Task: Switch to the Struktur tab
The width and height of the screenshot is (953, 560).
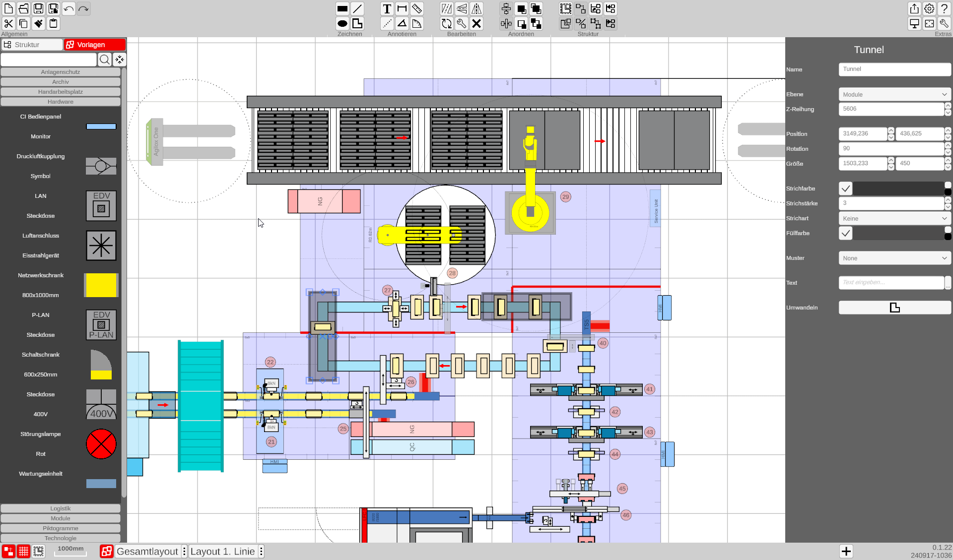Action: (32, 45)
